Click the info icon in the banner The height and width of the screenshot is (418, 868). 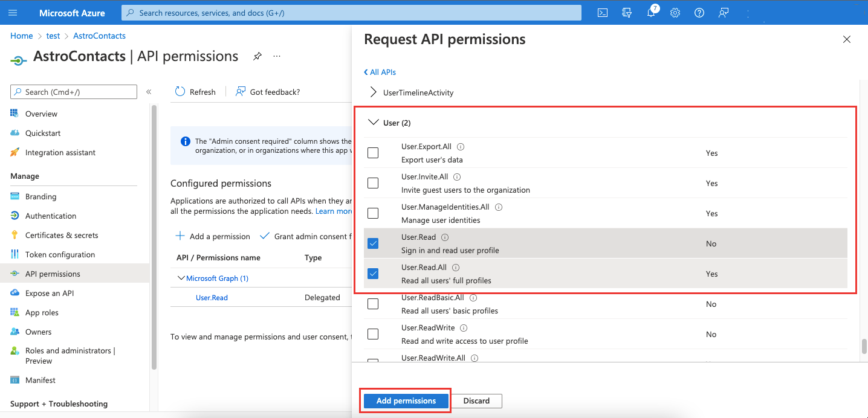tap(186, 141)
